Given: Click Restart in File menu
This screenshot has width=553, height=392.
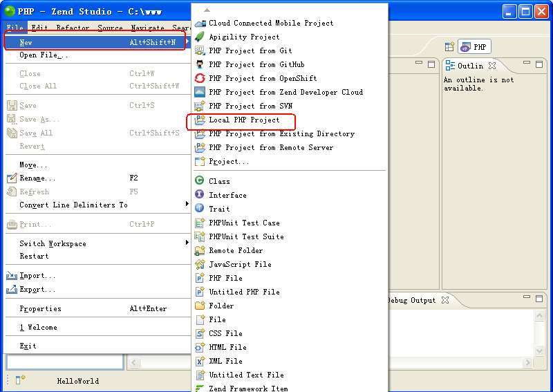Looking at the screenshot, I should tap(98, 256).
